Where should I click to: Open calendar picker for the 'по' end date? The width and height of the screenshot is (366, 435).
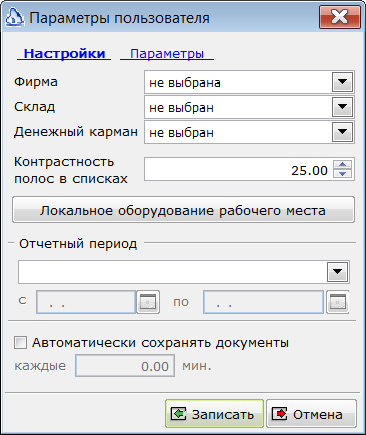pyautogui.click(x=337, y=302)
